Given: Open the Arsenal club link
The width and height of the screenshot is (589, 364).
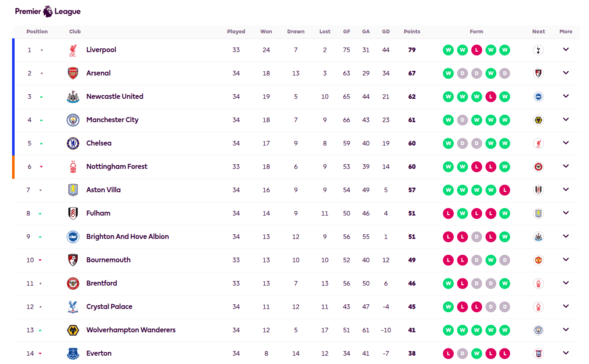Looking at the screenshot, I should [x=99, y=73].
